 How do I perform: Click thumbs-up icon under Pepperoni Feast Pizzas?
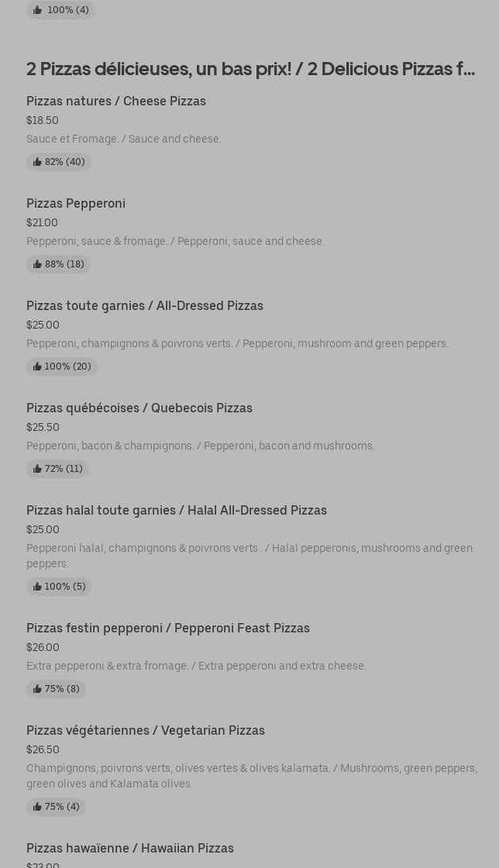37,689
